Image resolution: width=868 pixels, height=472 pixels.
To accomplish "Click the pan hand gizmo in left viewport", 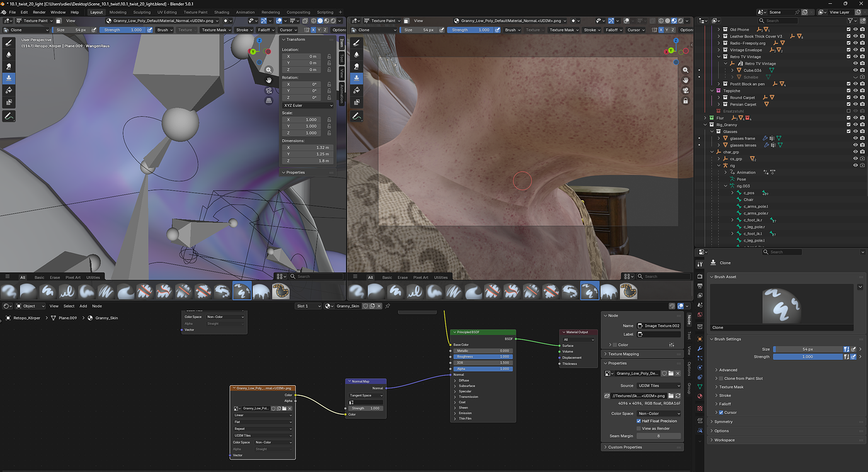I will pos(269,80).
